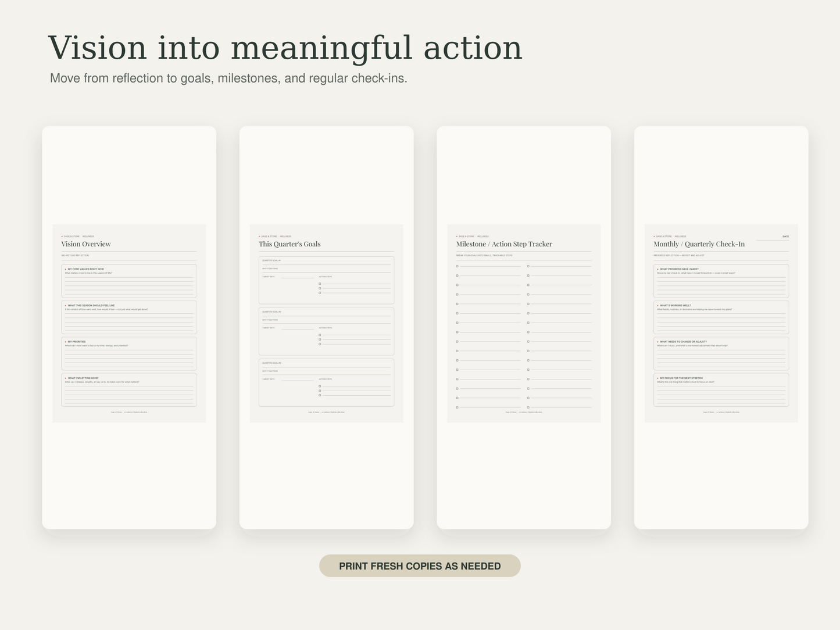
Task: Open the Milestone / Action Step Tracker page
Action: pyautogui.click(x=524, y=323)
